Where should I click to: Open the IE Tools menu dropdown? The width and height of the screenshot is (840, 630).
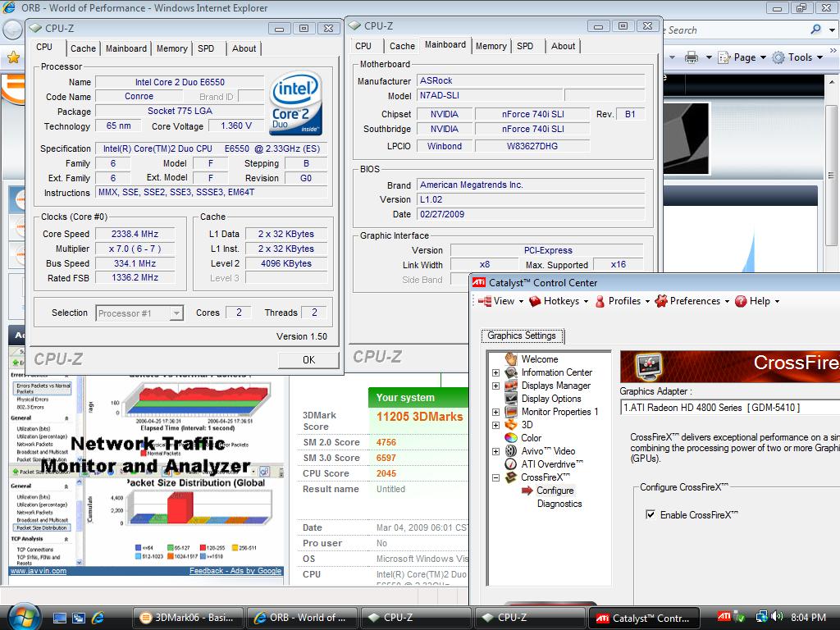point(820,57)
